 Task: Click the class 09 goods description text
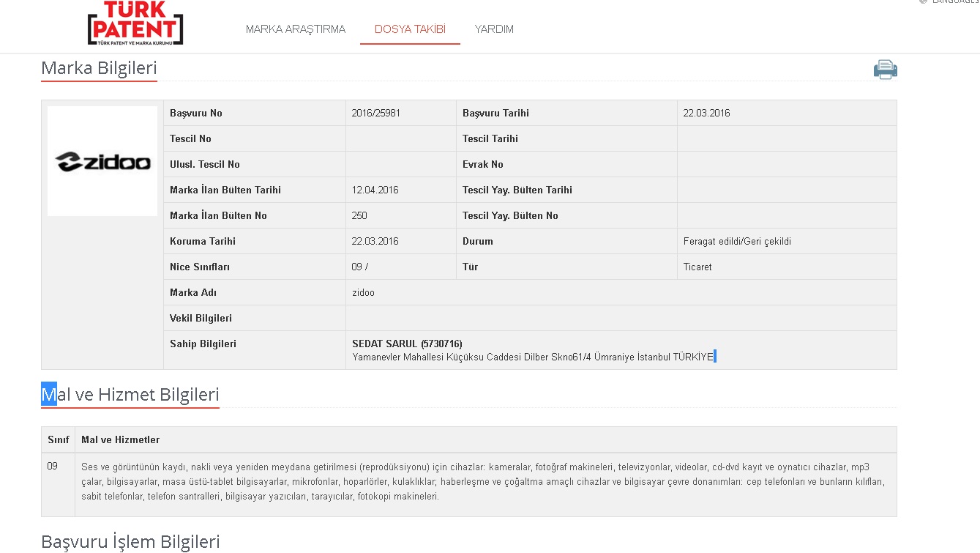click(x=483, y=481)
